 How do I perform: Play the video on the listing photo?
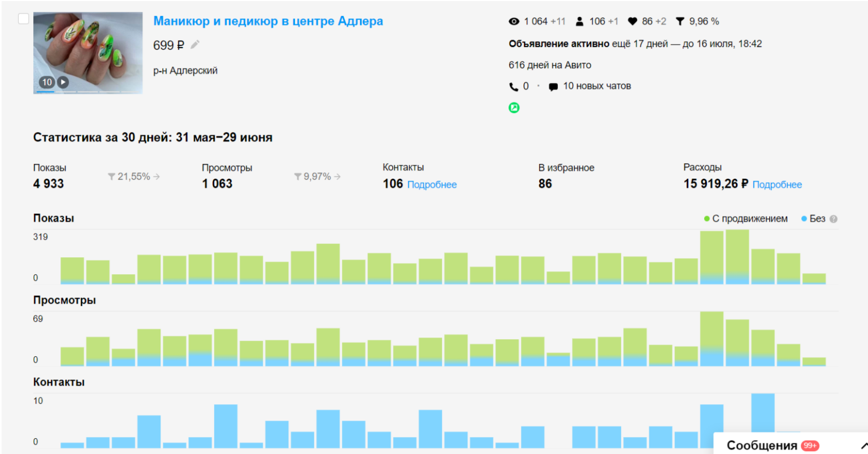coord(63,82)
